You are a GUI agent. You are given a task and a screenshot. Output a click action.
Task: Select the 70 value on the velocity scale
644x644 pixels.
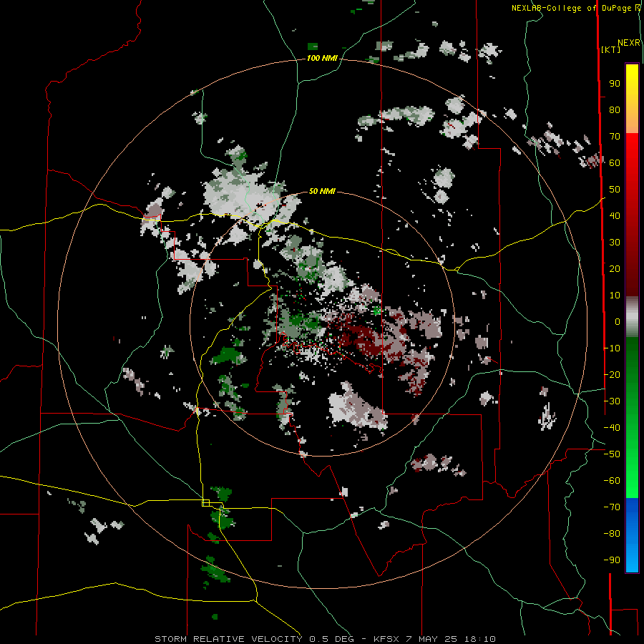pos(615,137)
